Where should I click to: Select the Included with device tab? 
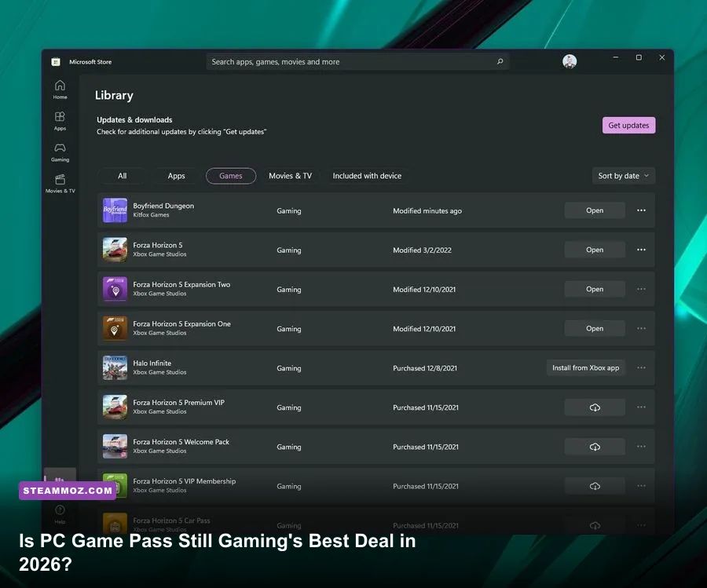coord(367,176)
